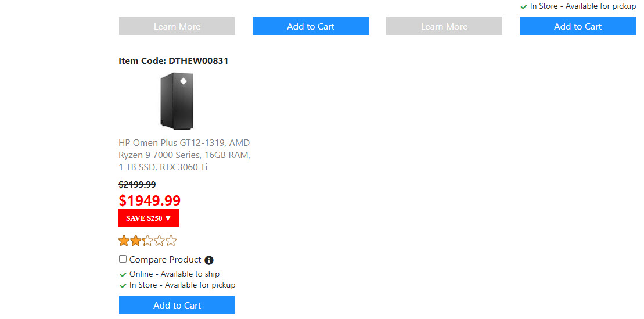This screenshot has width=644, height=319.
Task: Click the Item Code DTHEW00831 label
Action: pos(173,60)
